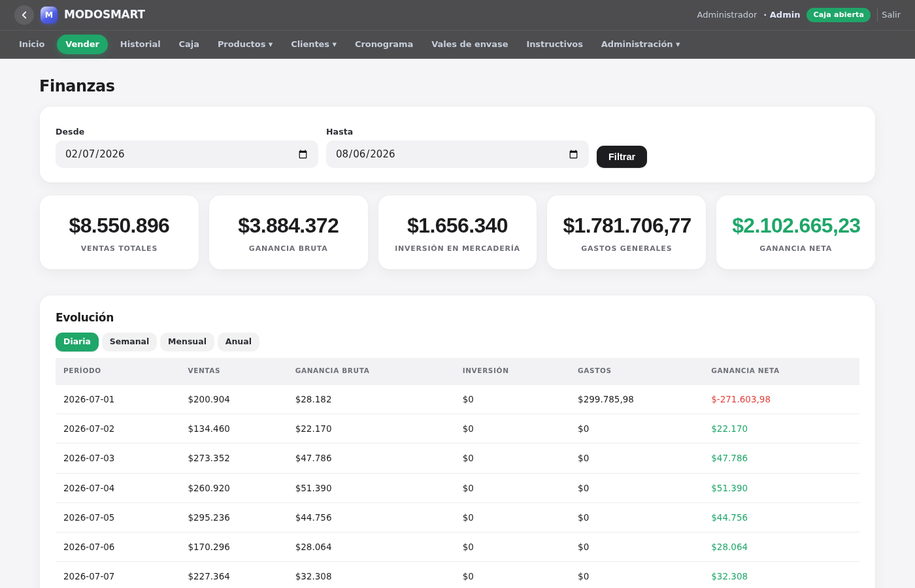Click period 2026-07-04 cell
Image resolution: width=915 pixels, height=588 pixels.
click(89, 488)
